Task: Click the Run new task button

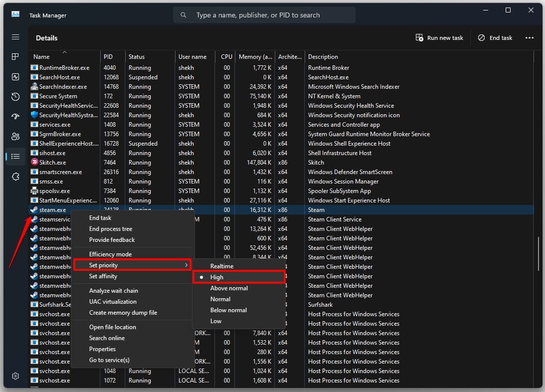Action: pyautogui.click(x=439, y=38)
